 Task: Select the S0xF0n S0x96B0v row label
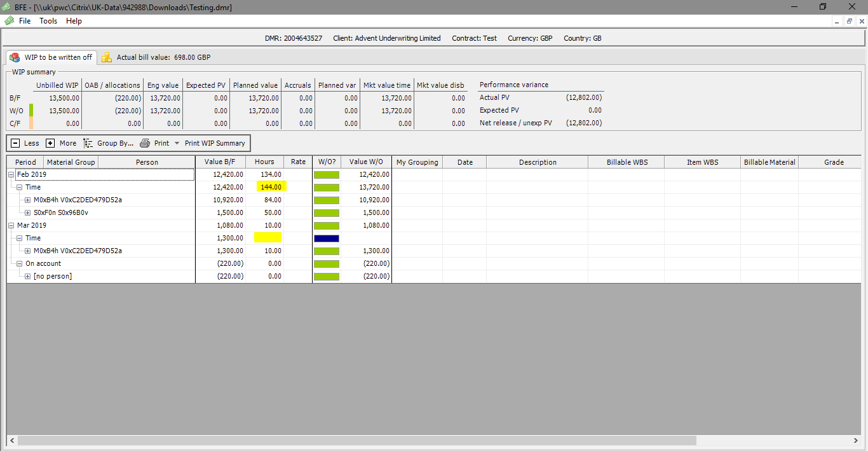pyautogui.click(x=61, y=212)
